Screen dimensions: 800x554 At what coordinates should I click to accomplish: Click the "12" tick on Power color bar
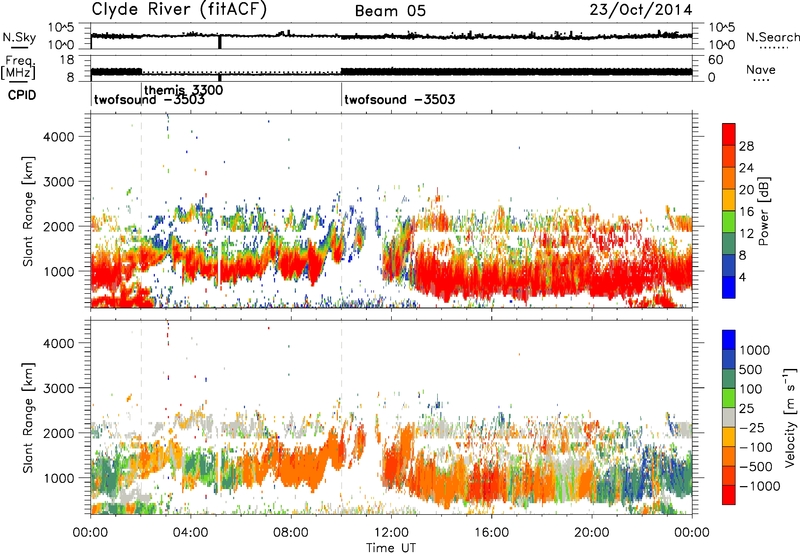pyautogui.click(x=746, y=234)
